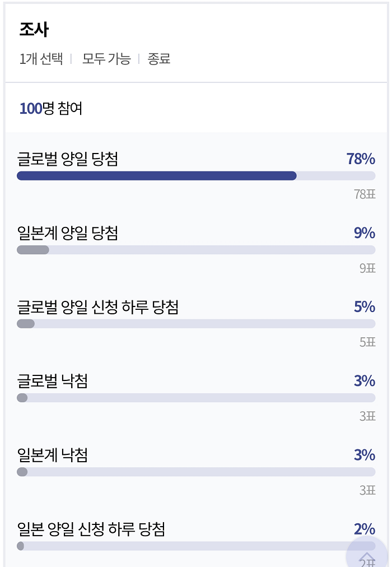Click the 글로벌 낙첨 result progress bar
This screenshot has height=567, width=392.
(196, 398)
